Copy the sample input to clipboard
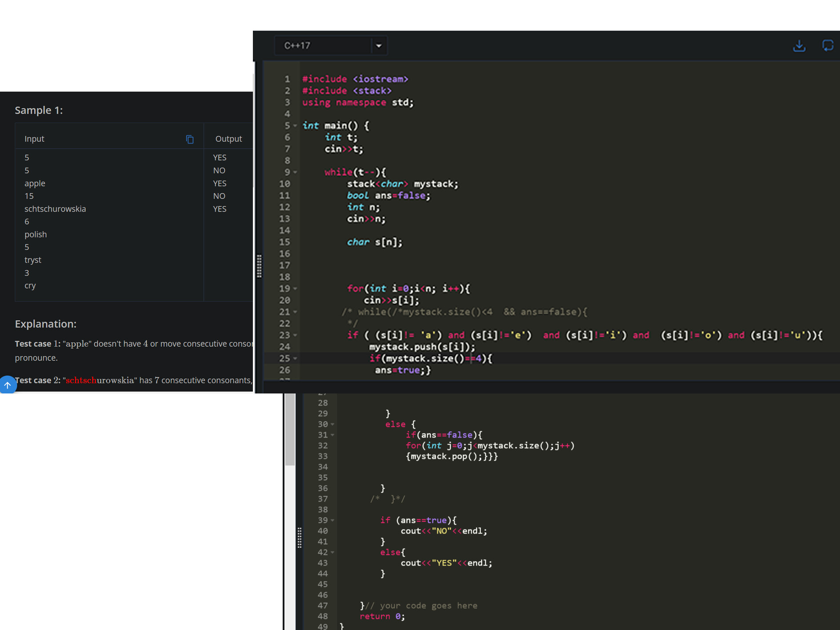Screen dimensions: 840x630 tap(190, 139)
